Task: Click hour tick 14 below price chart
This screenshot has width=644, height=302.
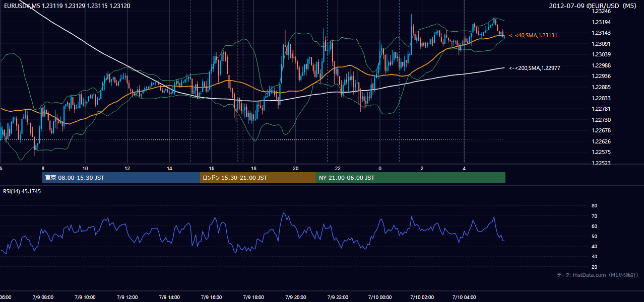Action: point(169,168)
